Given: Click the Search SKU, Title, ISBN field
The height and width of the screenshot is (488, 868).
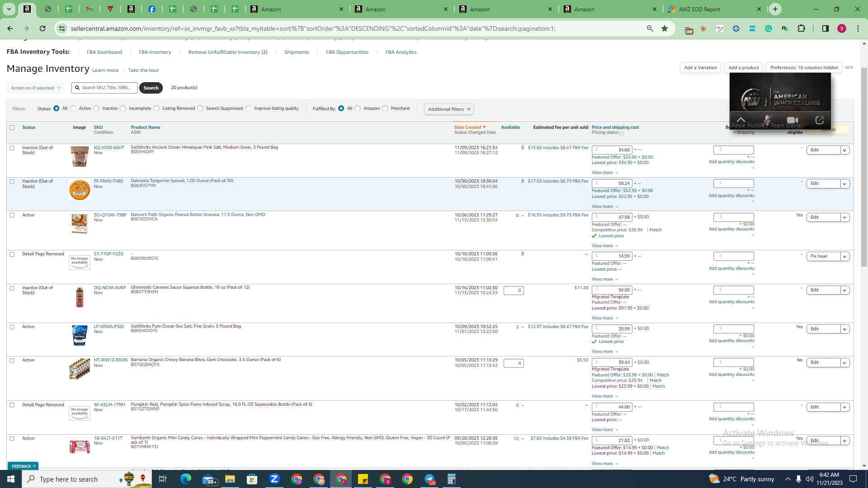Looking at the screenshot, I should [104, 88].
